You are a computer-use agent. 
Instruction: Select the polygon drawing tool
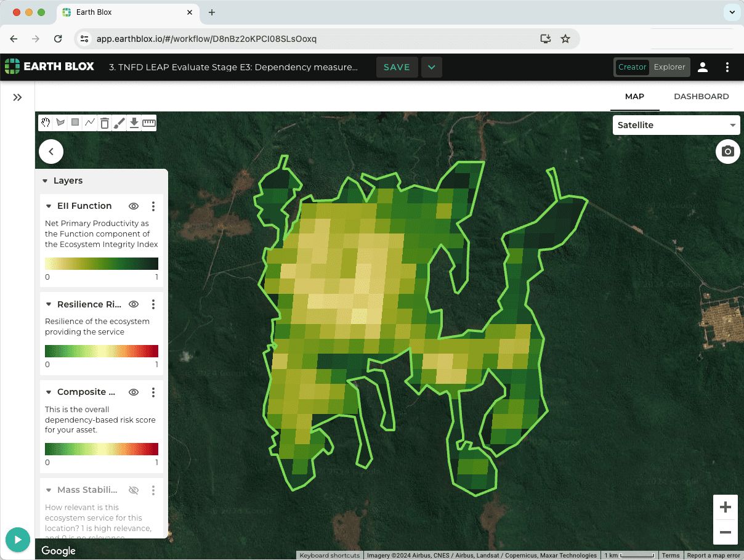[60, 122]
